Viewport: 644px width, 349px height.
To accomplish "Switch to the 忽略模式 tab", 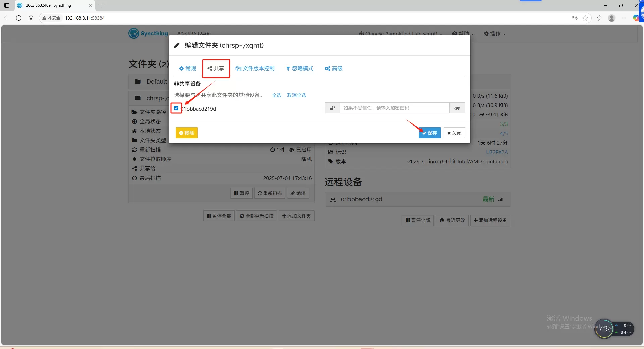I will click(299, 68).
